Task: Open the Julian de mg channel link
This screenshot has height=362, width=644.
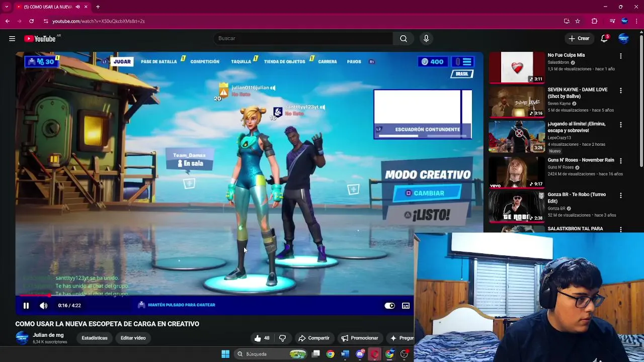Action: 48,335
